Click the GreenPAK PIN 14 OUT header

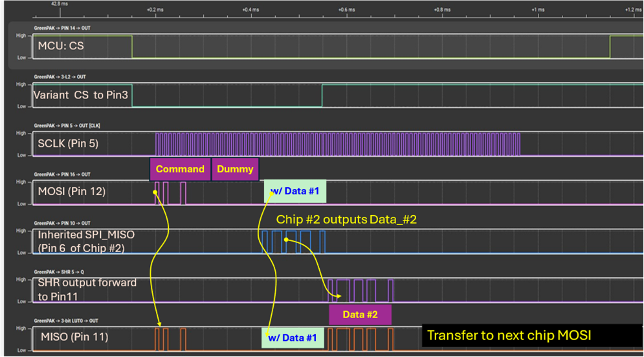click(62, 29)
